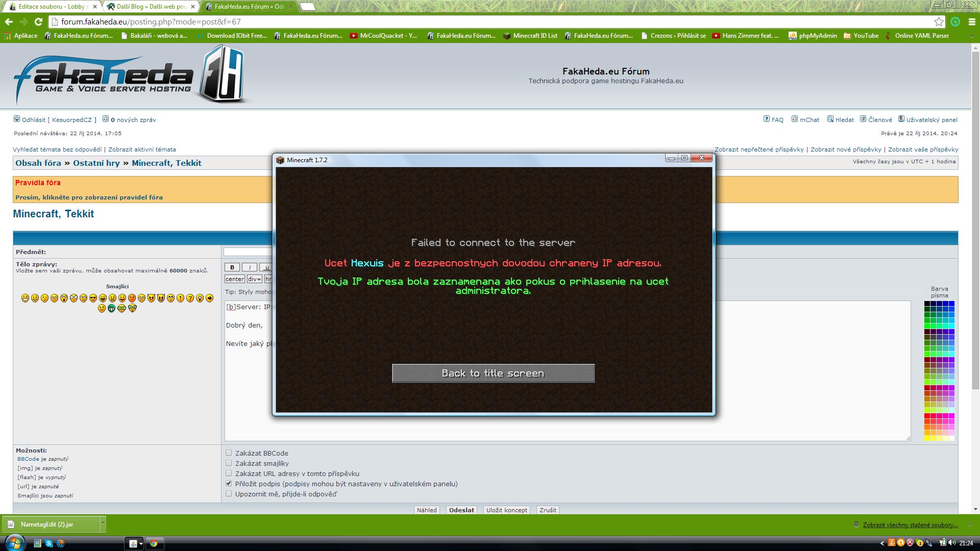Open the Online YAML Parser bookmark
Image resolution: width=980 pixels, height=551 pixels.
click(x=917, y=36)
